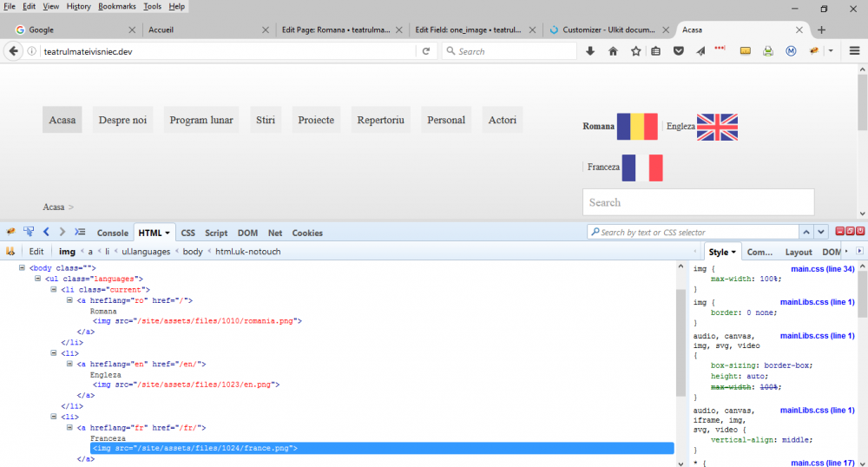Bookmark this page with the star icon
Viewport: 868px width, 467px height.
(x=635, y=51)
